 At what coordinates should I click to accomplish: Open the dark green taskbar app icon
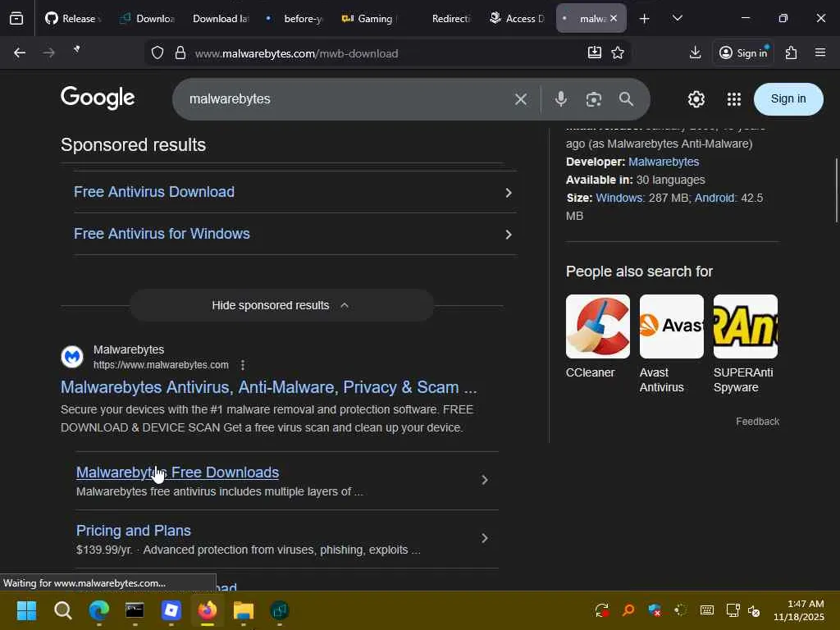point(280,610)
